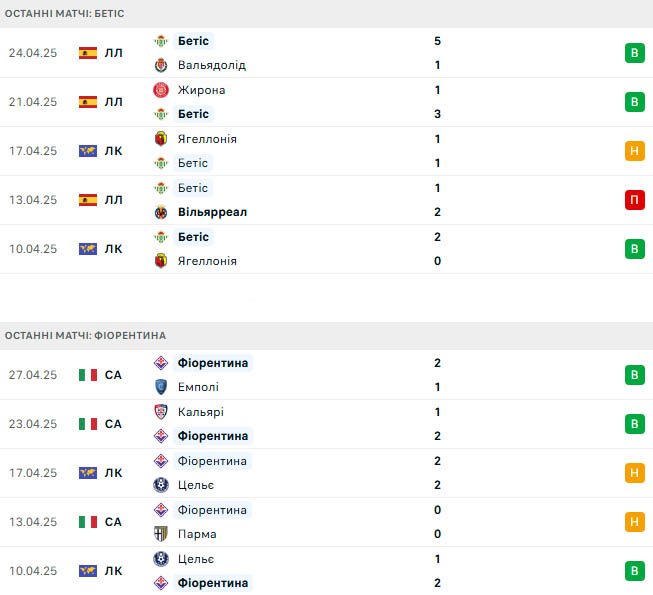Click the Empoli club crest icon

[161, 387]
